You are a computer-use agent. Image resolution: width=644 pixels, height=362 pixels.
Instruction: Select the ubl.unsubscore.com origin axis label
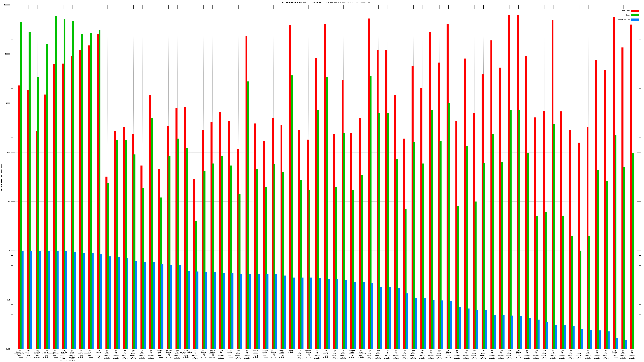(x=55, y=354)
